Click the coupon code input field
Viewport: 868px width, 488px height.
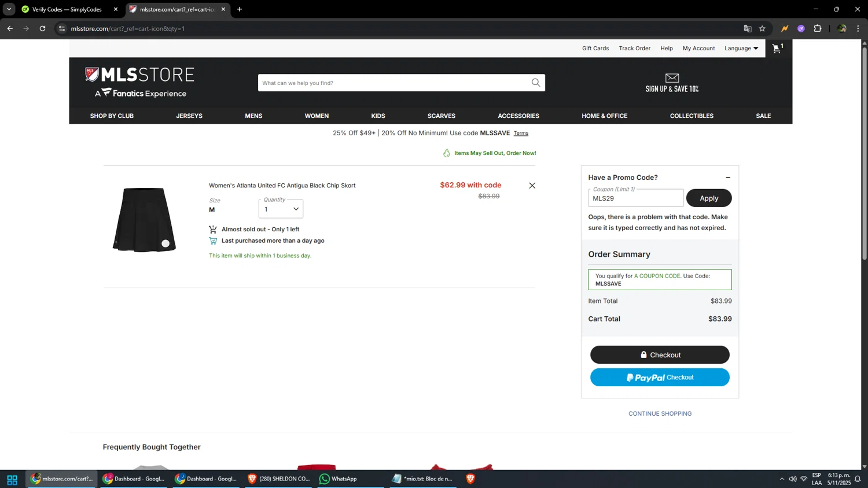click(x=636, y=198)
